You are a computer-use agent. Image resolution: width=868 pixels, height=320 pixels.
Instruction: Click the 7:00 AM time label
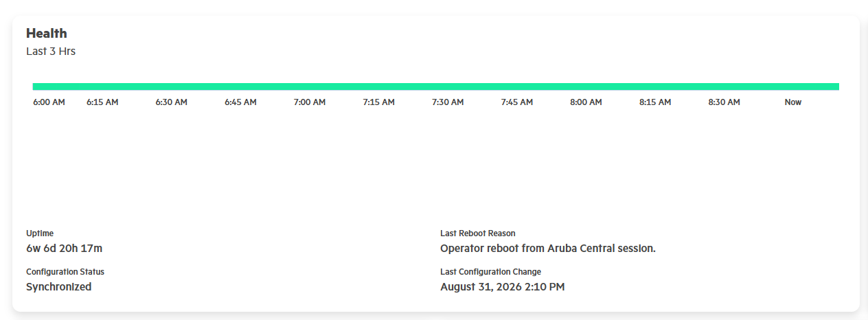tap(310, 102)
